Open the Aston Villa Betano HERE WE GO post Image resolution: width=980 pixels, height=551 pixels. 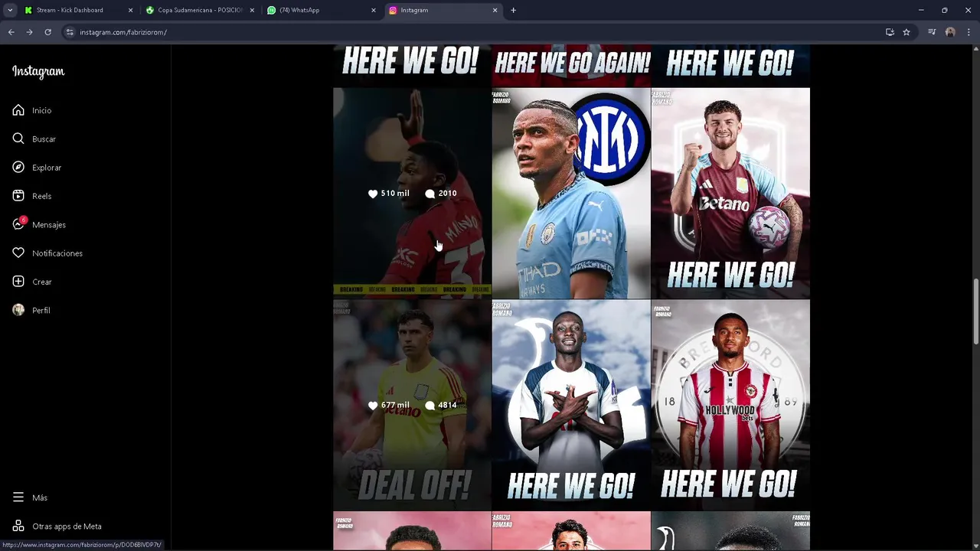coord(730,193)
